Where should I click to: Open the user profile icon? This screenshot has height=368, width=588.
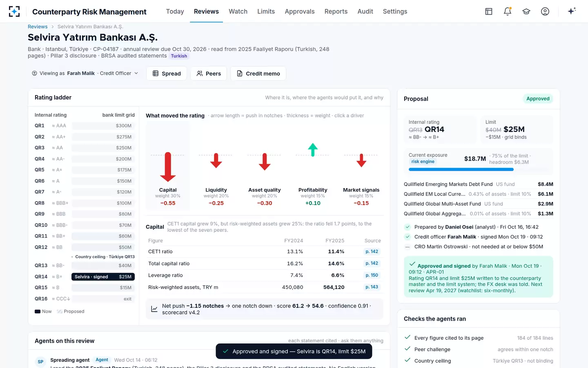pos(545,11)
